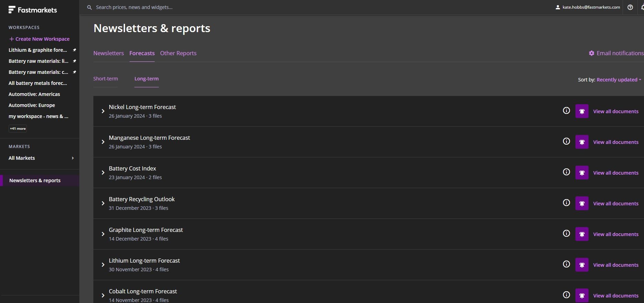Show info for Graphite Long-term Forecast
644x303 pixels.
(x=566, y=233)
